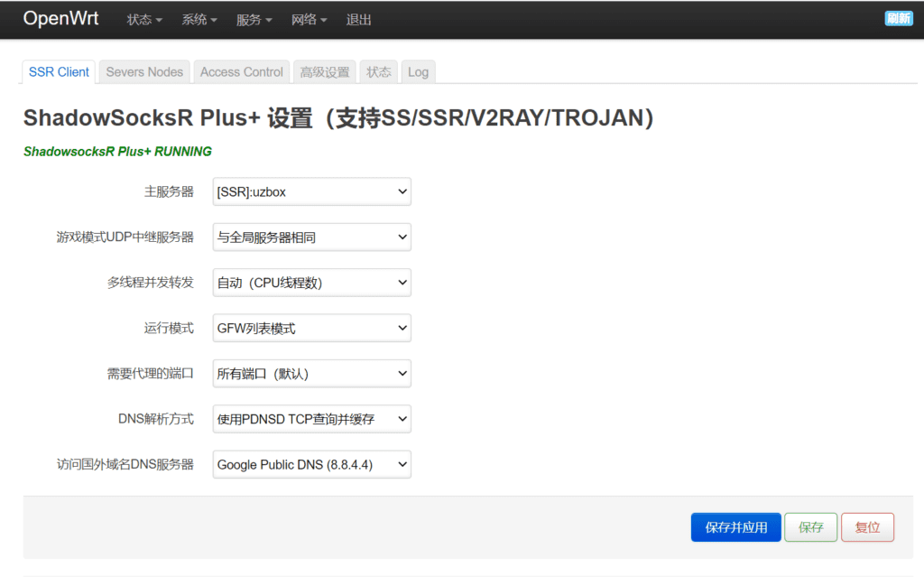
Task: Open the Access Control tab
Action: tap(241, 71)
